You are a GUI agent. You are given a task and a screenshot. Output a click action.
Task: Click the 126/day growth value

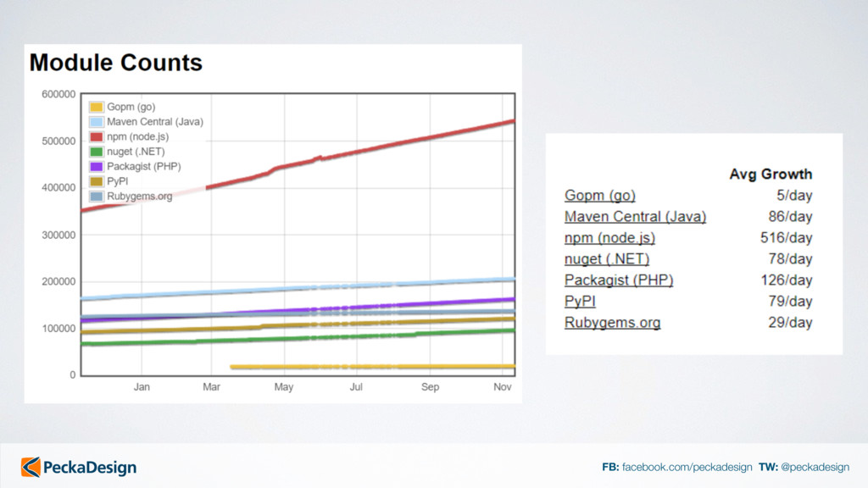pos(786,280)
